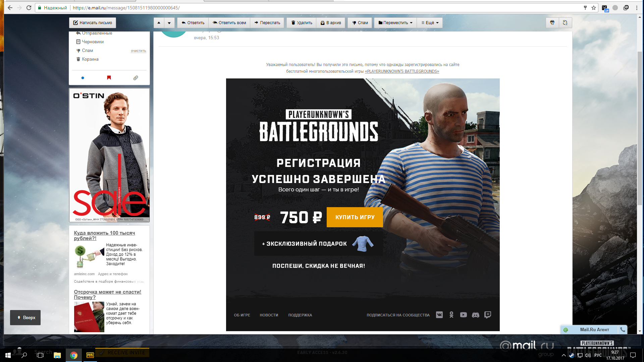This screenshot has width=644, height=362.
Task: Open the Chrome three-dot menu
Action: [x=637, y=8]
